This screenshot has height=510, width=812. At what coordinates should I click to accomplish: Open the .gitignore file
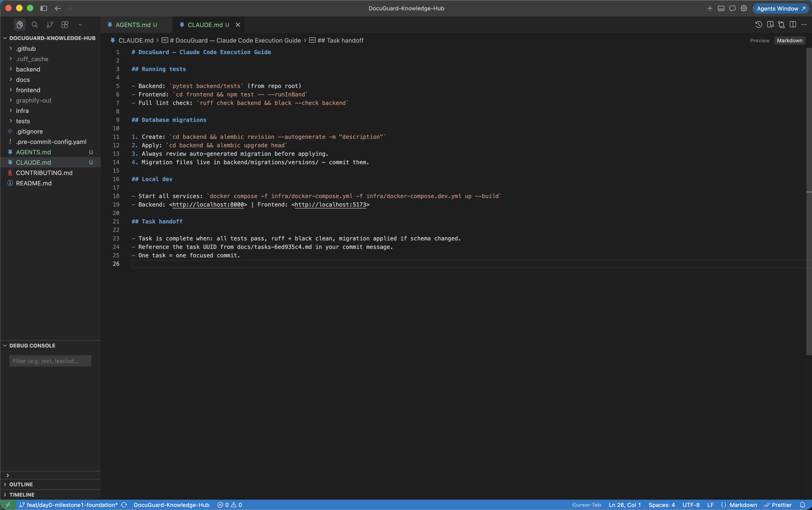(50, 131)
